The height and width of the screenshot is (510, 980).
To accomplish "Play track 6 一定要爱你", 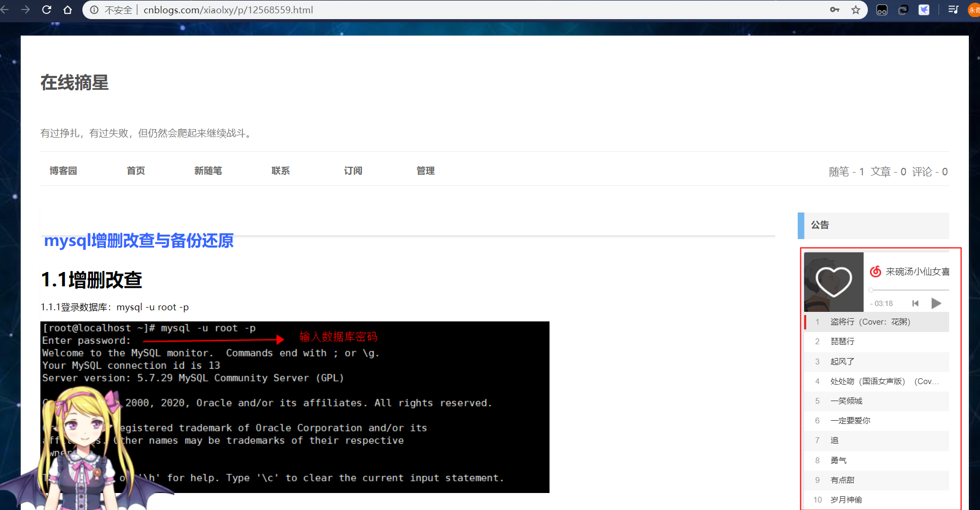I will point(877,421).
